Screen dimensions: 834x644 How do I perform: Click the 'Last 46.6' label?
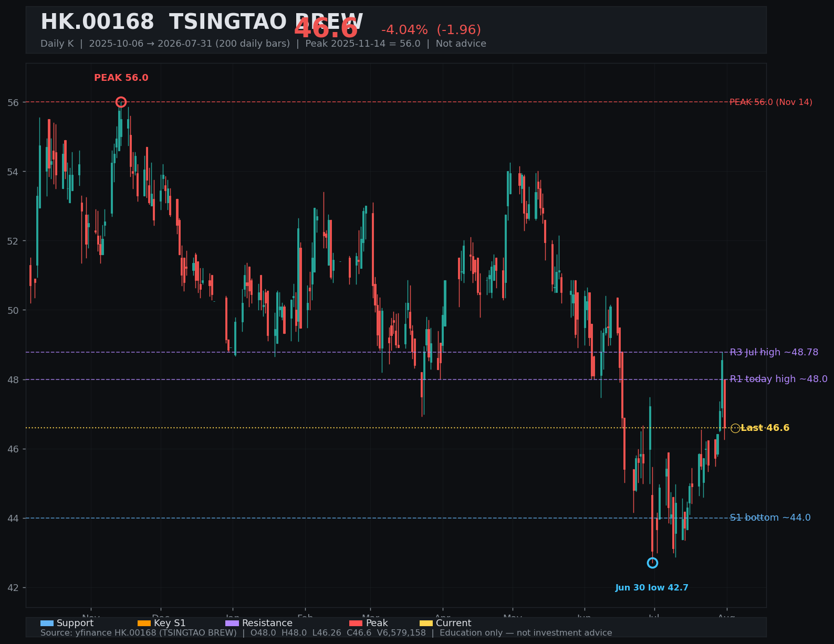tap(765, 428)
